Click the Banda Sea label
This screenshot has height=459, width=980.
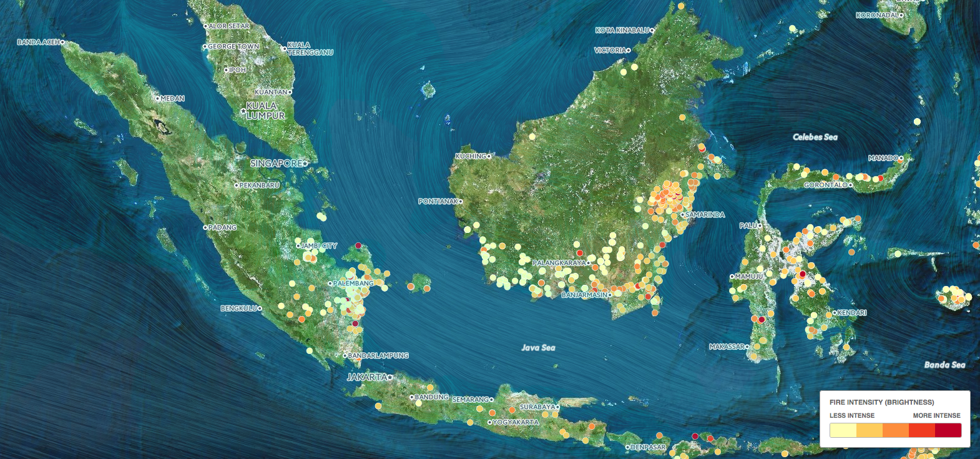click(x=944, y=365)
